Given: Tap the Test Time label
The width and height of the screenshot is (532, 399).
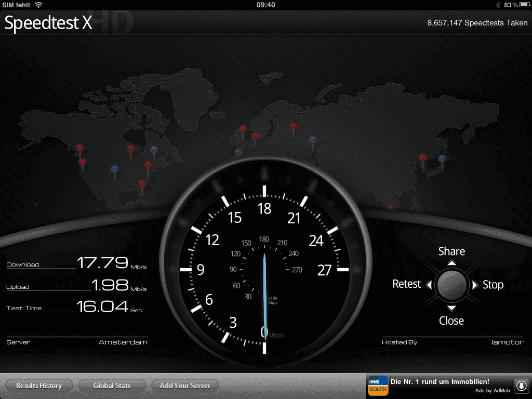Looking at the screenshot, I should (x=24, y=308).
